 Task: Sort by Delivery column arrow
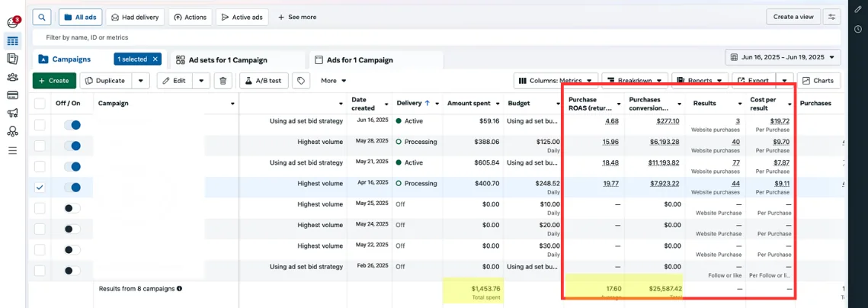click(x=428, y=104)
